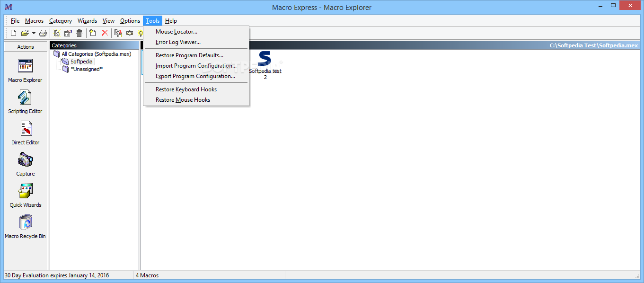Open the Category menu
The image size is (644, 283).
tap(61, 21)
